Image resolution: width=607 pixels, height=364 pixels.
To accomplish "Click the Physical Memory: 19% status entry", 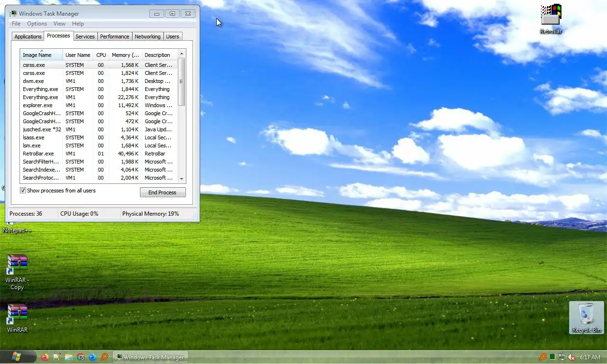I will (151, 214).
